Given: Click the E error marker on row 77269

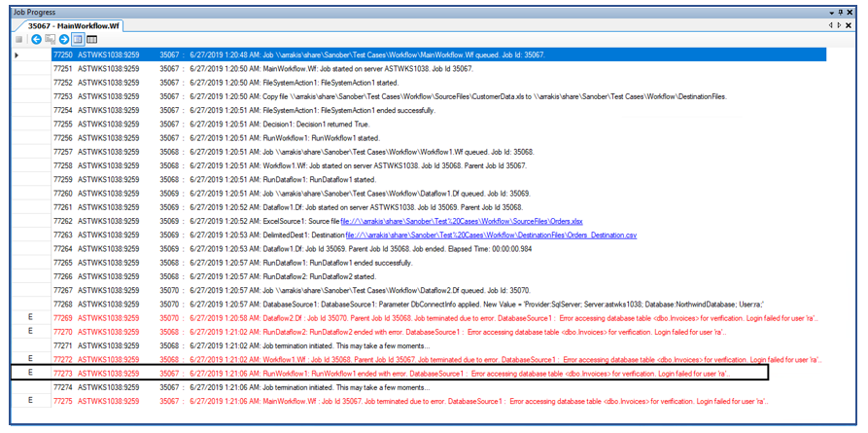Looking at the screenshot, I should [x=30, y=317].
